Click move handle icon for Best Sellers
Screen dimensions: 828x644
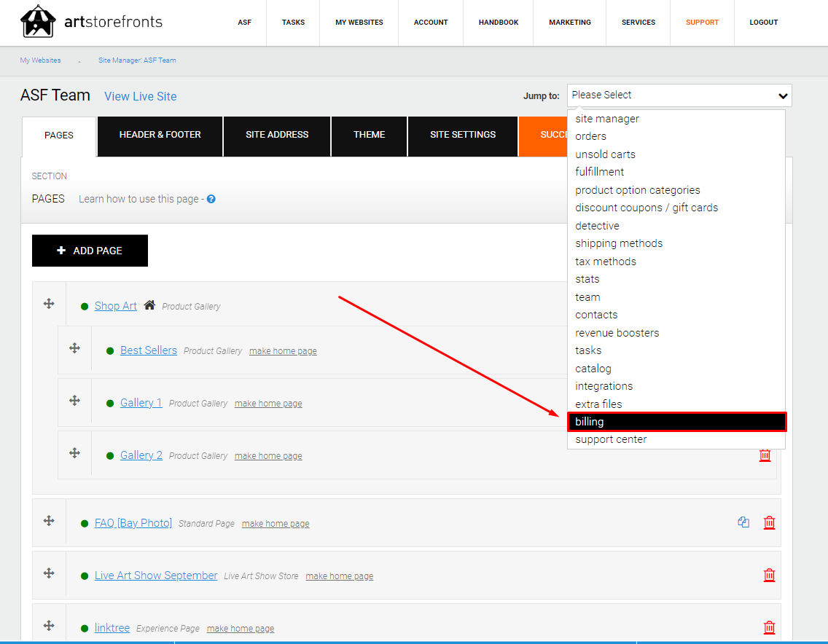tap(74, 349)
